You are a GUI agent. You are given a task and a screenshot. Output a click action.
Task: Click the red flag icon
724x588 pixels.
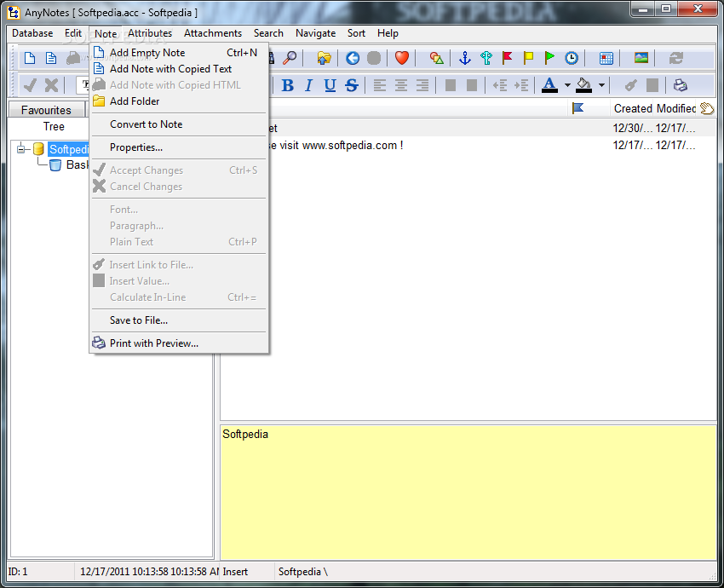click(x=508, y=58)
